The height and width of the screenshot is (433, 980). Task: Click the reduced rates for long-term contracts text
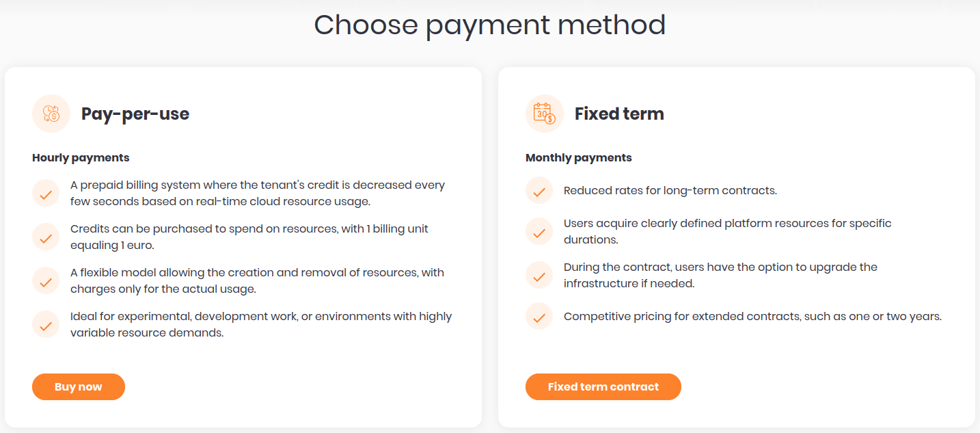[670, 190]
